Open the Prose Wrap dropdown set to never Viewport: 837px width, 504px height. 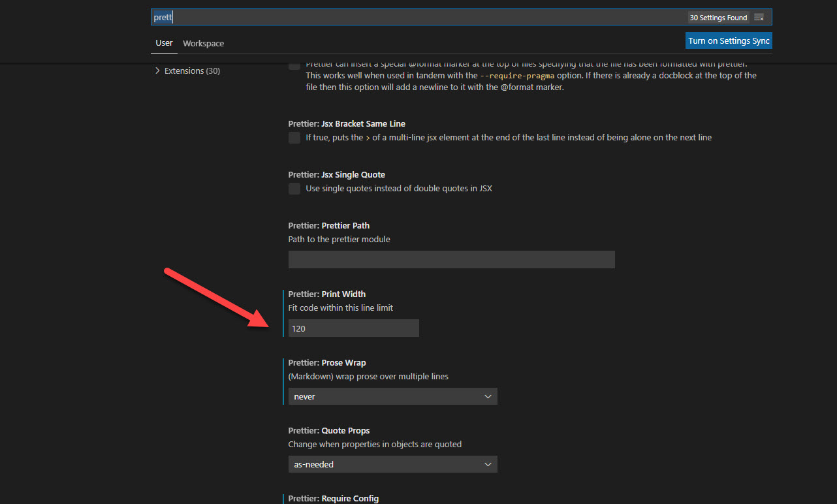click(x=392, y=396)
